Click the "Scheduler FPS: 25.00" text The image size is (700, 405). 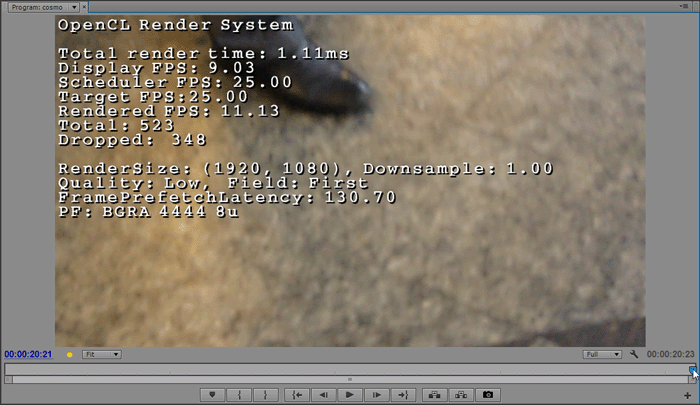click(x=175, y=82)
